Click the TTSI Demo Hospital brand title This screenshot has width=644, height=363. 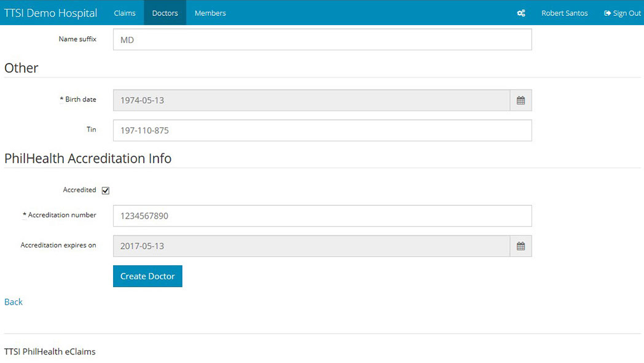(50, 14)
